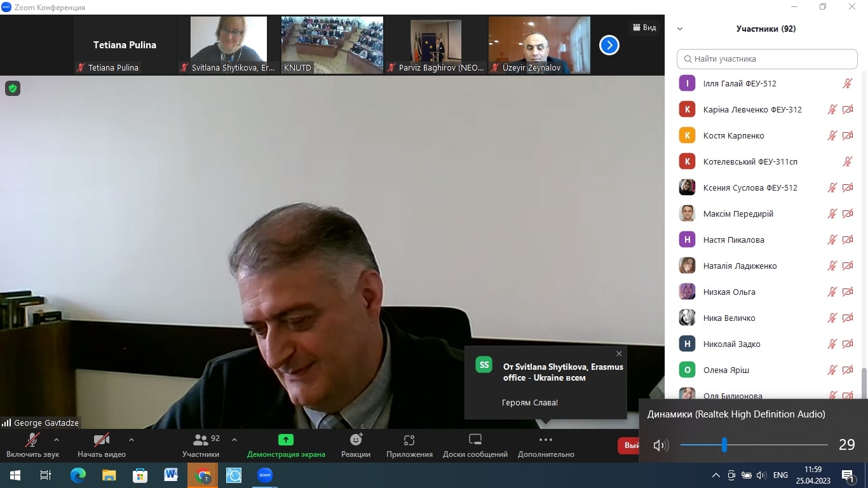Open Whiteboards (Доски сообщений) icon
Viewport: 868px width, 488px height.
point(475,440)
